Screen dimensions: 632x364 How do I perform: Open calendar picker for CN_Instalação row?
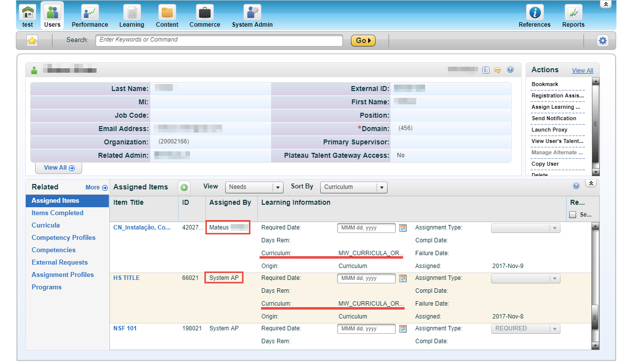[403, 228]
